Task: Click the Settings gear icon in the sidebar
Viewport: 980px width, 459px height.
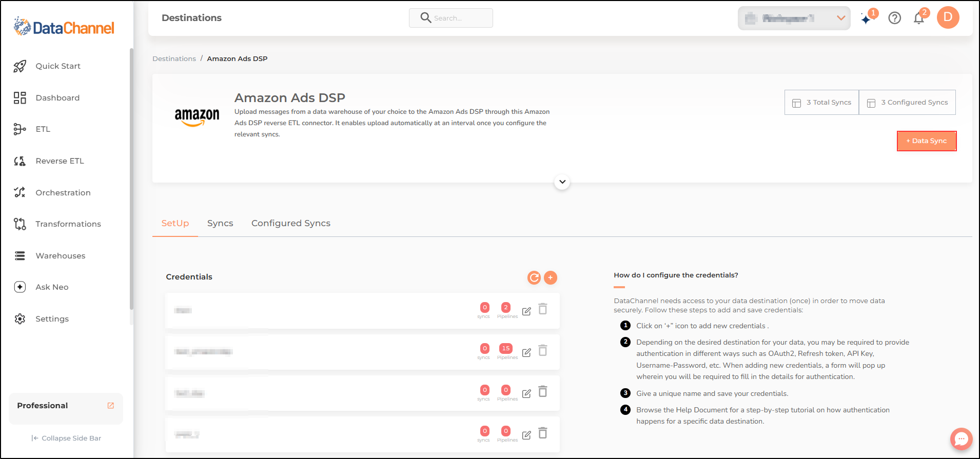Action: coord(20,319)
